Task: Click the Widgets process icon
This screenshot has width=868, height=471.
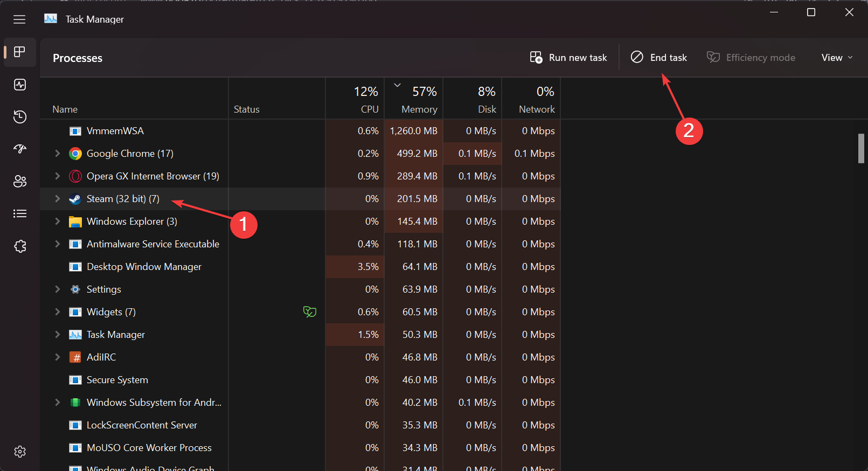Action: pyautogui.click(x=75, y=312)
